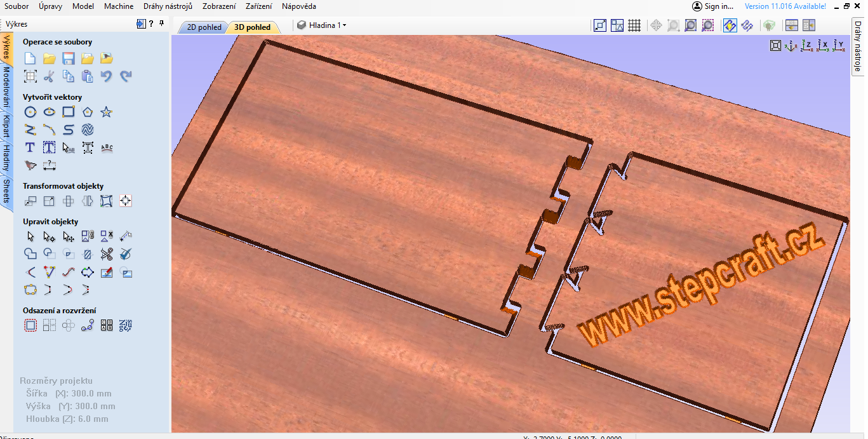This screenshot has width=868, height=439.
Task: Select the Draw Circle tool
Action: pyautogui.click(x=30, y=112)
